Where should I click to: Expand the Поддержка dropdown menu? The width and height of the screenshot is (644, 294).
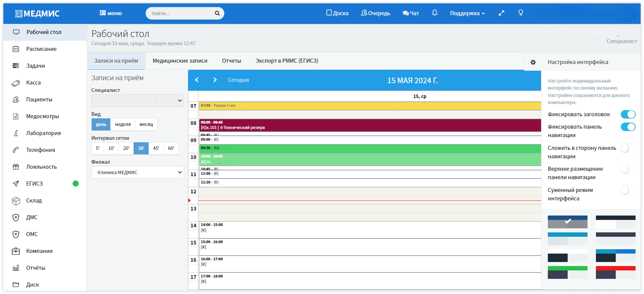(467, 13)
